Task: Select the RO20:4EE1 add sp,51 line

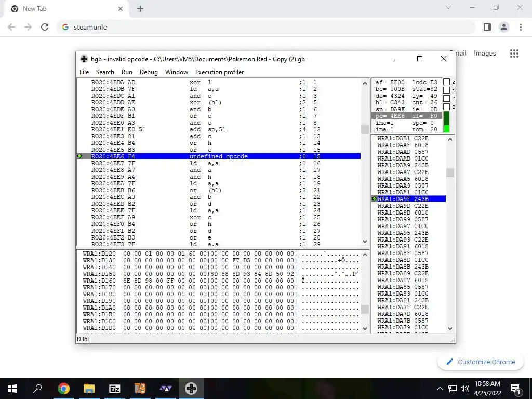Action: (219, 129)
